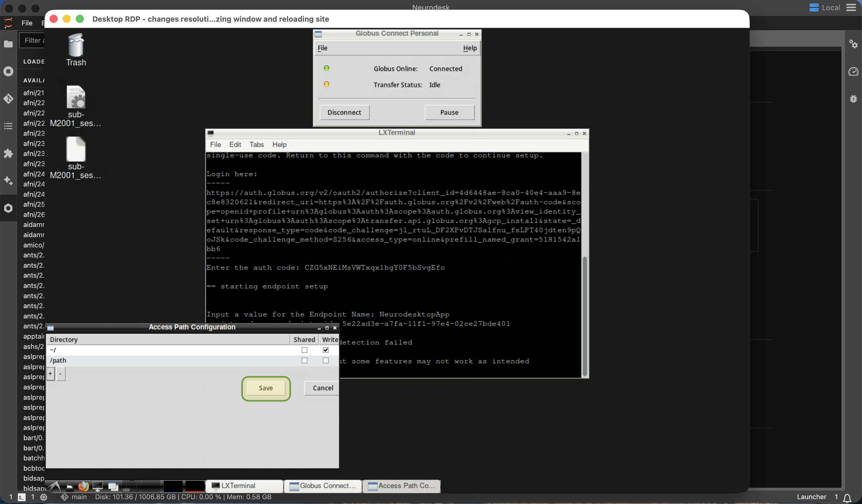Open the hamburger menu at top right

[x=851, y=7]
